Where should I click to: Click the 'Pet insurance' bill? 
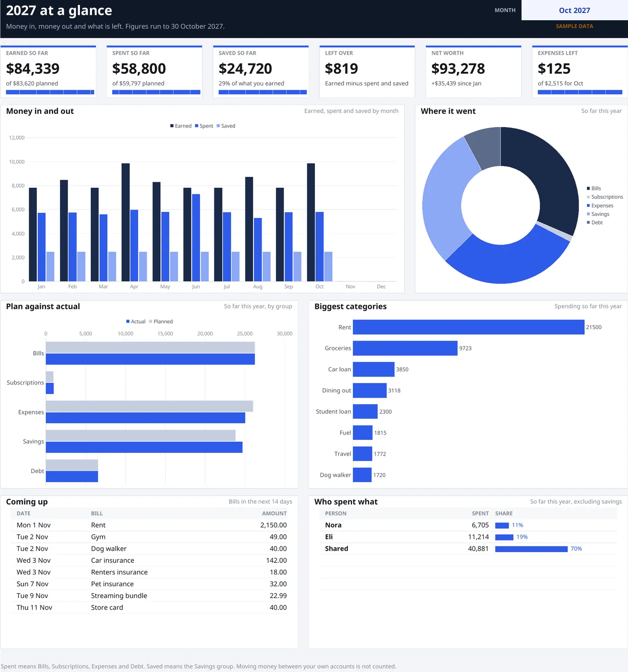149,584
